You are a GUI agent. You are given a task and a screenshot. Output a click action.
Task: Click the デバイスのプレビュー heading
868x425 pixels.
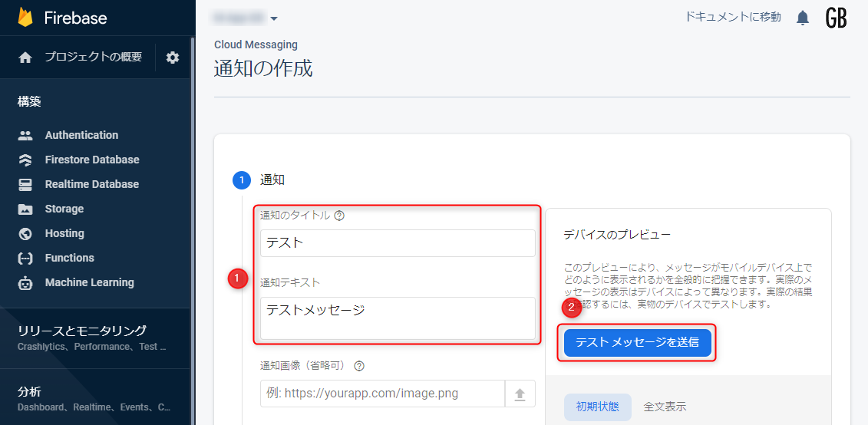click(617, 235)
